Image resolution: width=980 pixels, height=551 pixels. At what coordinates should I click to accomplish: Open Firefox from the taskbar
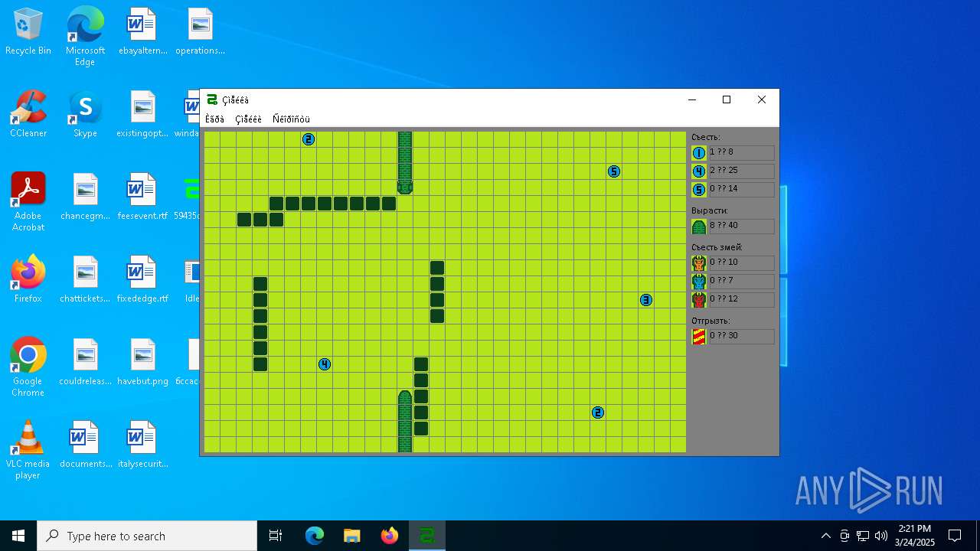(x=390, y=536)
